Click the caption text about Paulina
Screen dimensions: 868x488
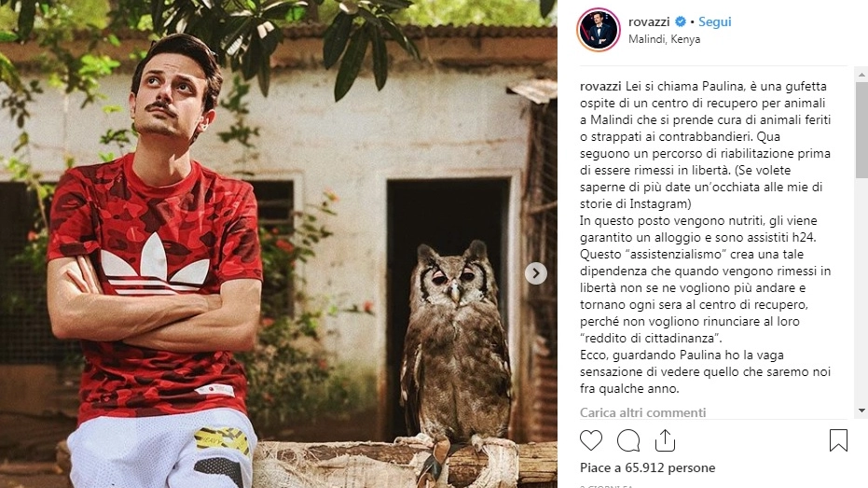705,238
